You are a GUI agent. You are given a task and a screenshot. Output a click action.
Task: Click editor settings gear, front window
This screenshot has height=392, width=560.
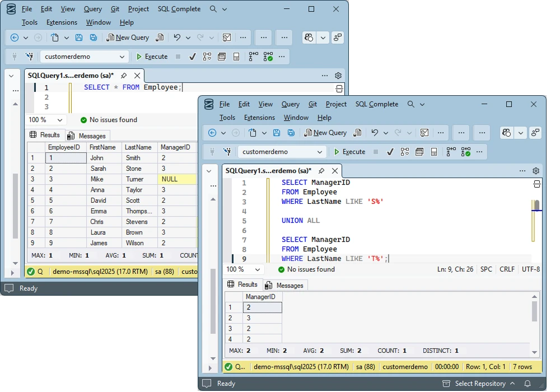click(536, 171)
